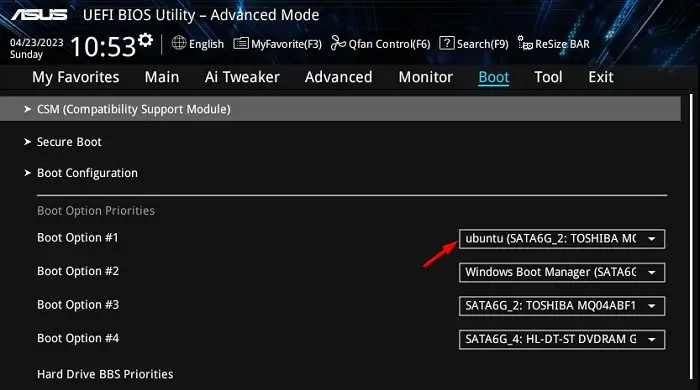
Task: Click the arrow of SATA6G_2 TOSHIBA MQ04ABF1 dropdown
Action: click(x=652, y=306)
